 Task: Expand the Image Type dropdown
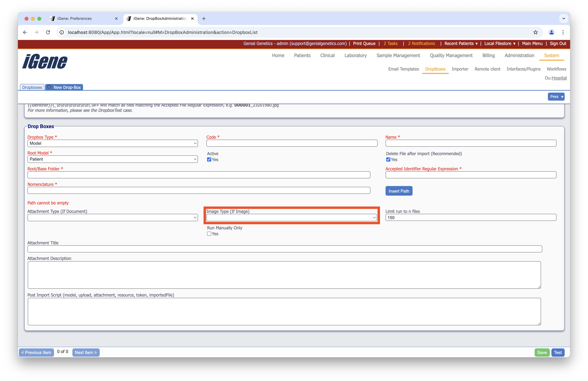[x=292, y=218]
